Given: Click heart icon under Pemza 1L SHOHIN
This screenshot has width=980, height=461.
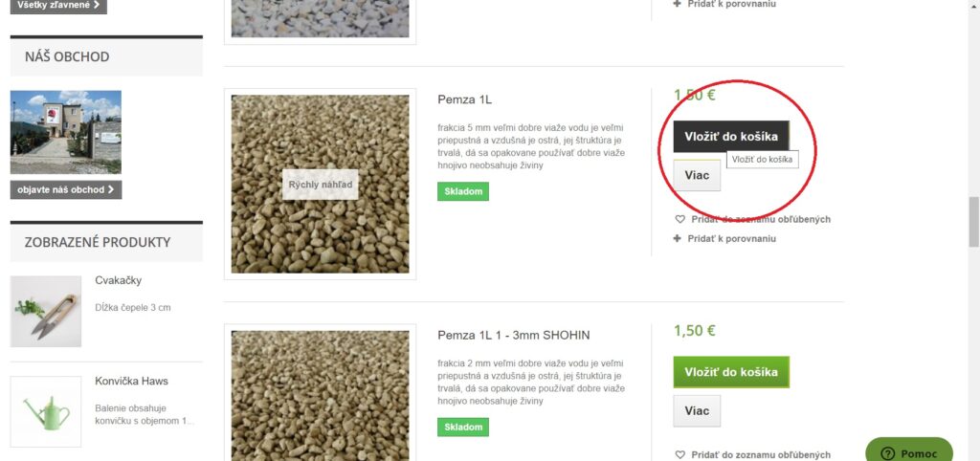Looking at the screenshot, I should tap(680, 454).
